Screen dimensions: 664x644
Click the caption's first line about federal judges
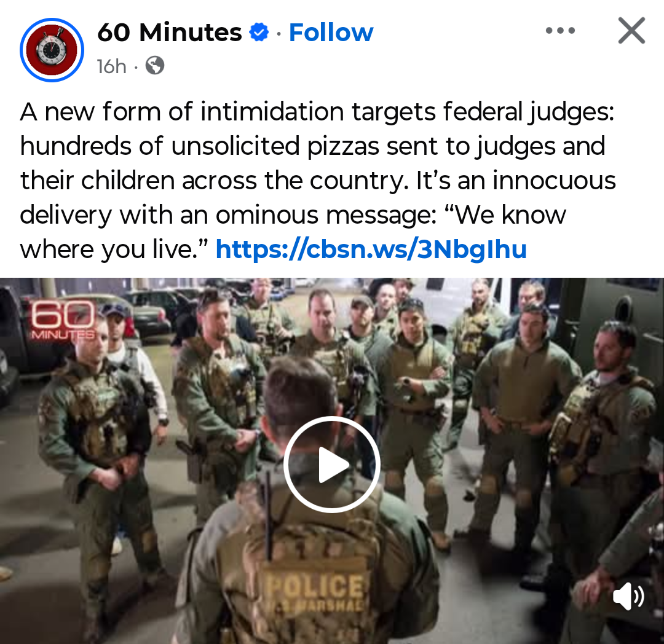point(317,112)
